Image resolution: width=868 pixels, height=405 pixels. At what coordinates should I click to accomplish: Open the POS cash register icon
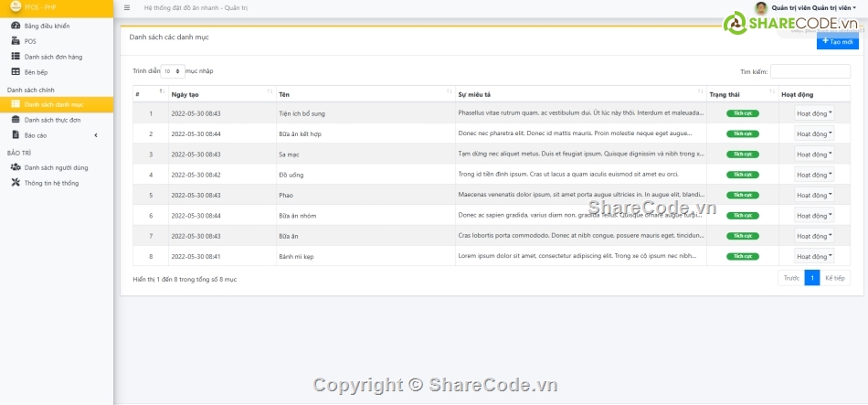tap(16, 41)
